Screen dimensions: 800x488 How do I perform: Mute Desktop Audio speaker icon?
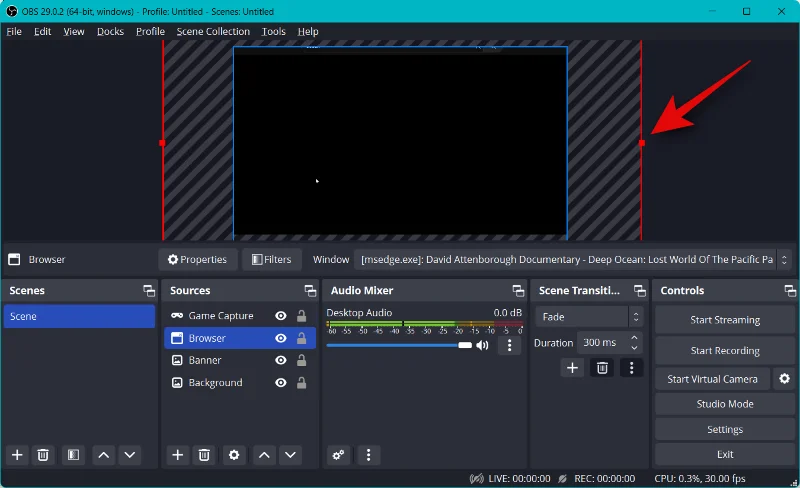[482, 346]
